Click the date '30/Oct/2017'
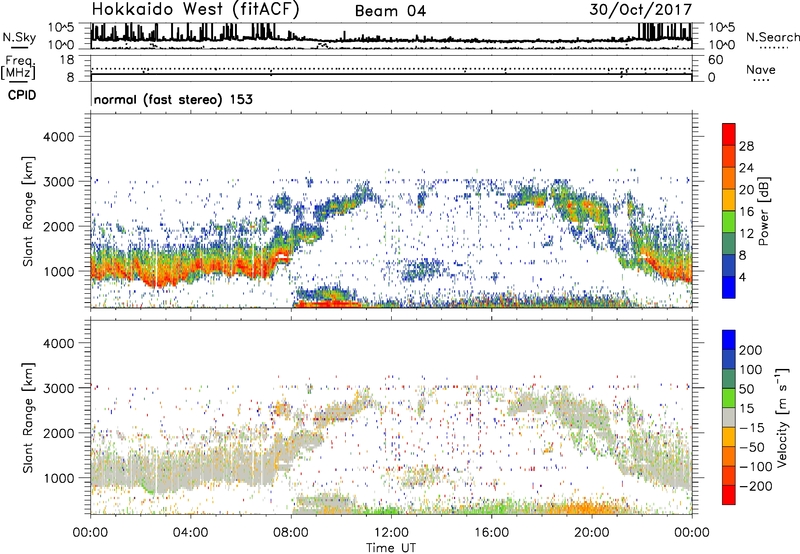The width and height of the screenshot is (800, 554). coord(641,10)
